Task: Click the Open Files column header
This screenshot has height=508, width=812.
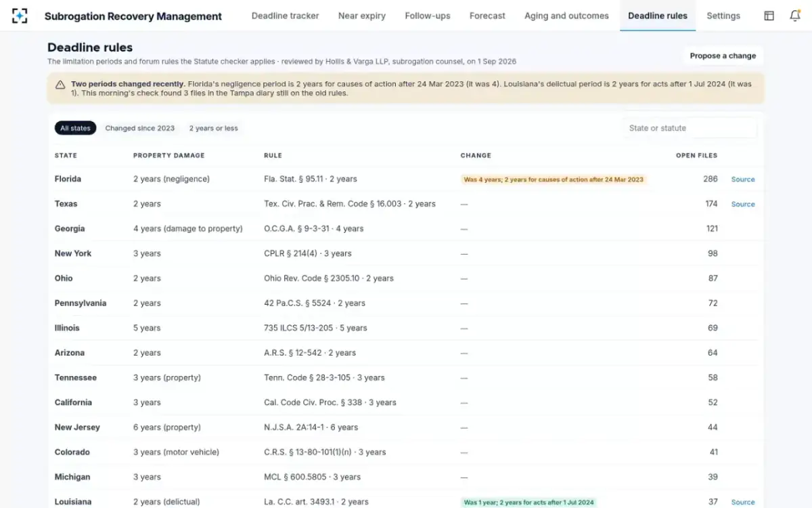Action: pyautogui.click(x=696, y=156)
